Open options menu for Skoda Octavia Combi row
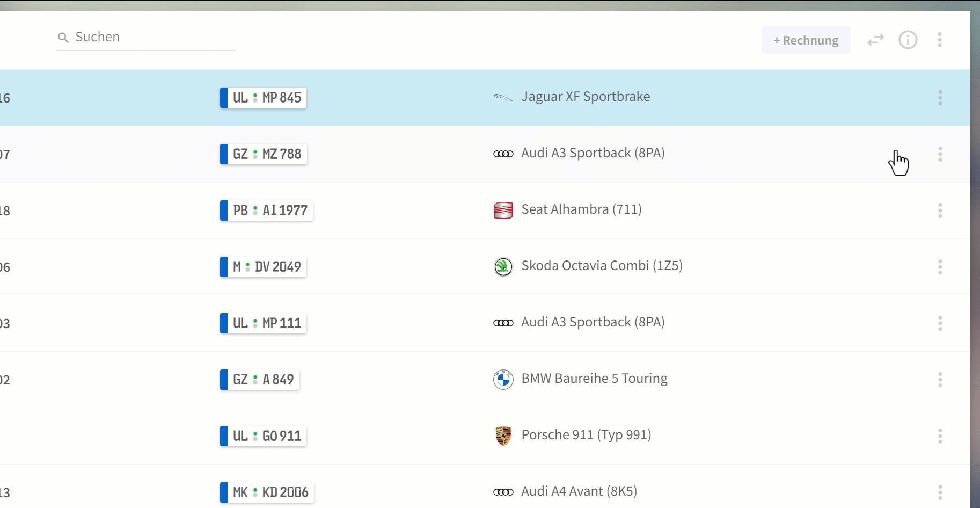The width and height of the screenshot is (980, 508). (x=940, y=267)
